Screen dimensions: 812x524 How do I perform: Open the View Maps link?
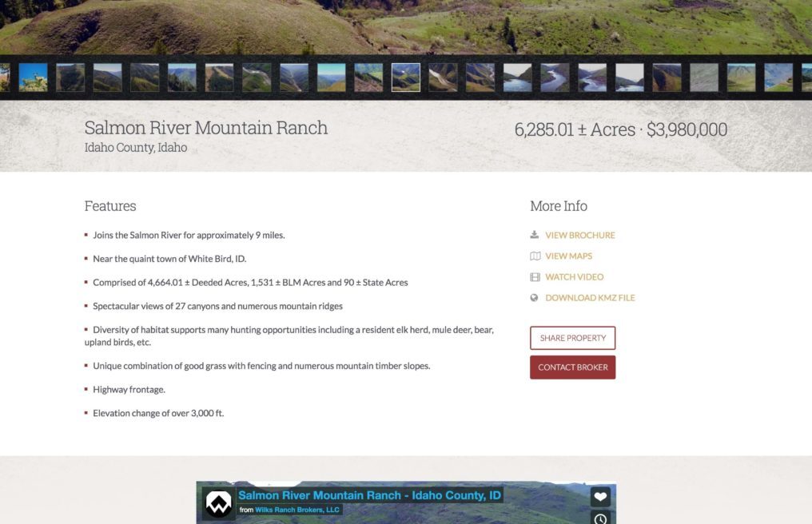(x=568, y=256)
